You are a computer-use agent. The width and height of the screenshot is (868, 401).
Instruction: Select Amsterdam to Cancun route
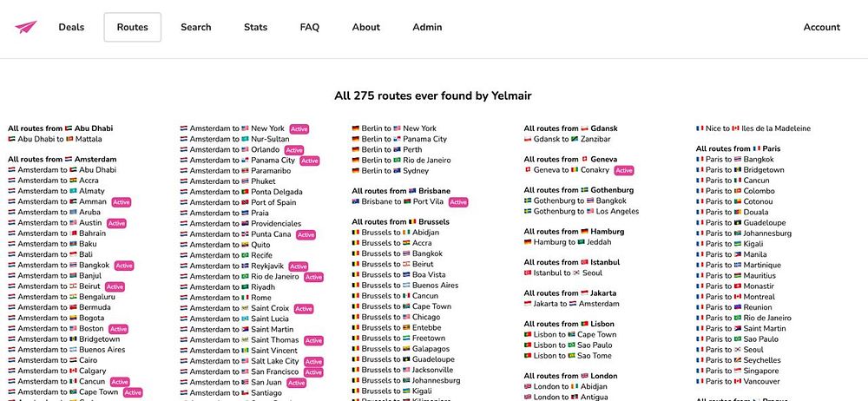click(x=56, y=382)
